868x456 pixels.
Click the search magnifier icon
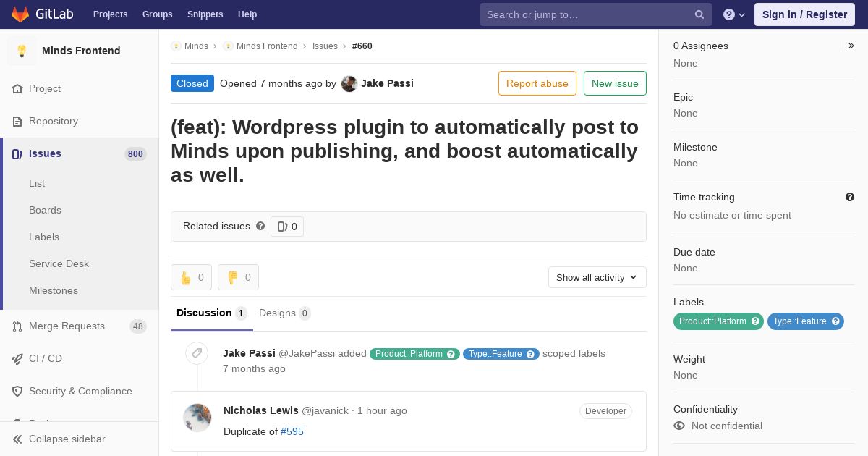click(x=699, y=14)
